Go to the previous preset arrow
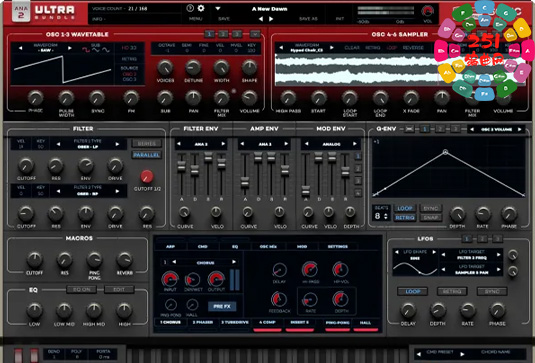 point(261,19)
